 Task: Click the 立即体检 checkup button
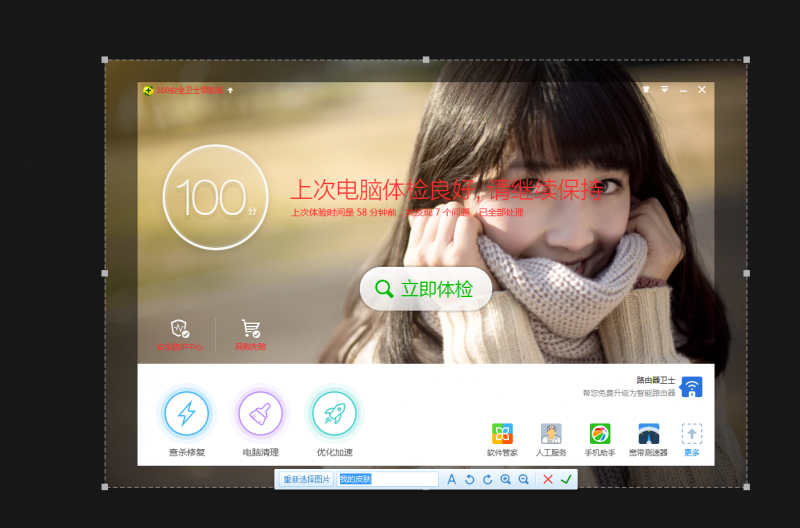click(x=426, y=289)
